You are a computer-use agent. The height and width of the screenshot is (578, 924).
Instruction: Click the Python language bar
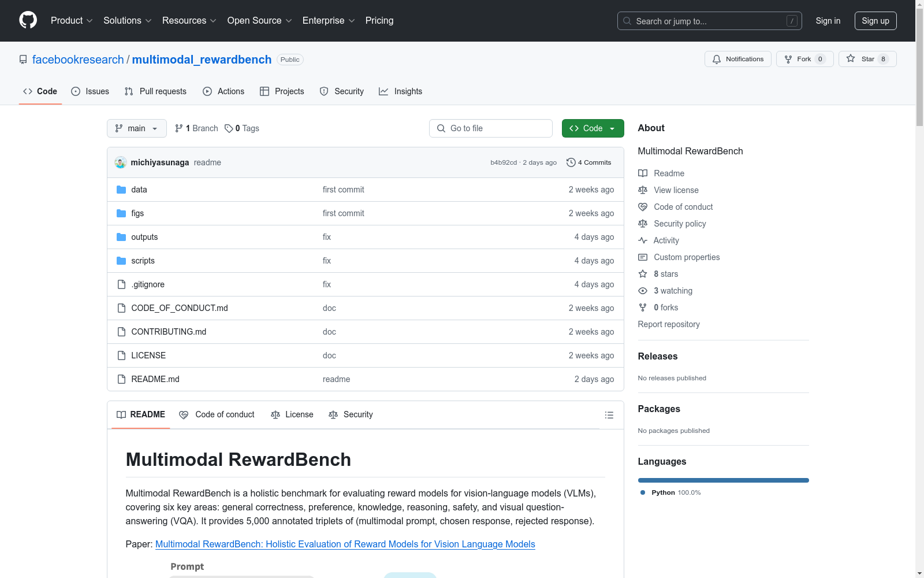point(724,480)
